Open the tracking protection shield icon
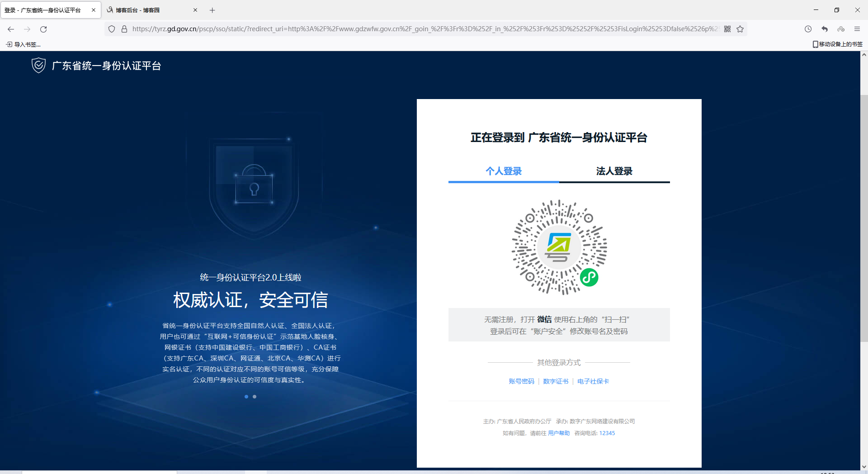The image size is (868, 474). (x=112, y=29)
